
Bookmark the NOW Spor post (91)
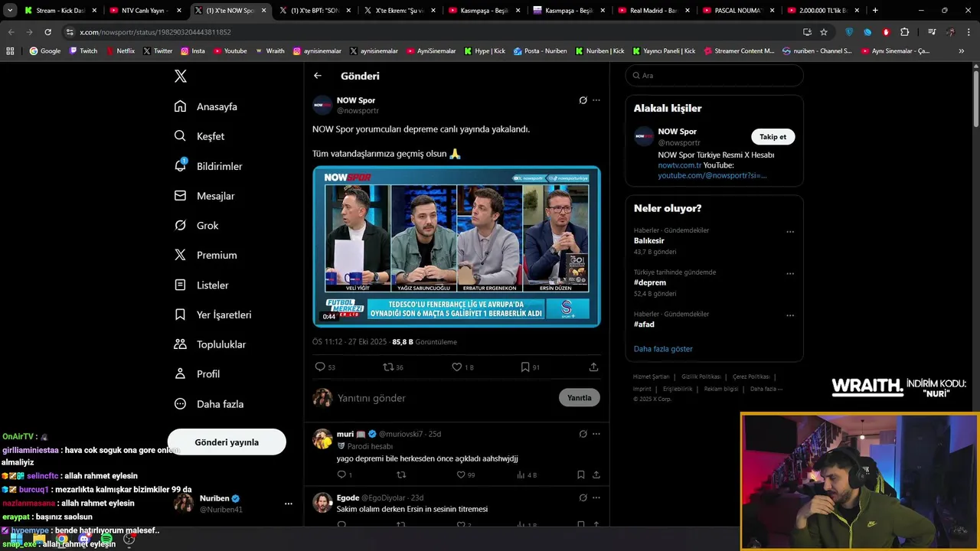coord(525,367)
